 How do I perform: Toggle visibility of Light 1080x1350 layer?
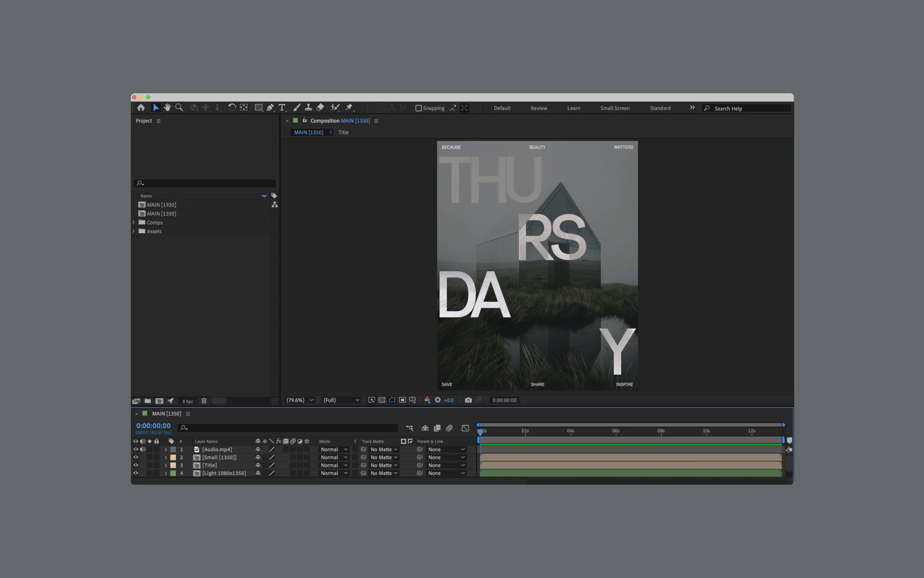[x=135, y=473]
